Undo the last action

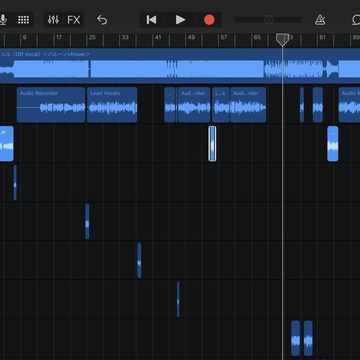click(102, 20)
